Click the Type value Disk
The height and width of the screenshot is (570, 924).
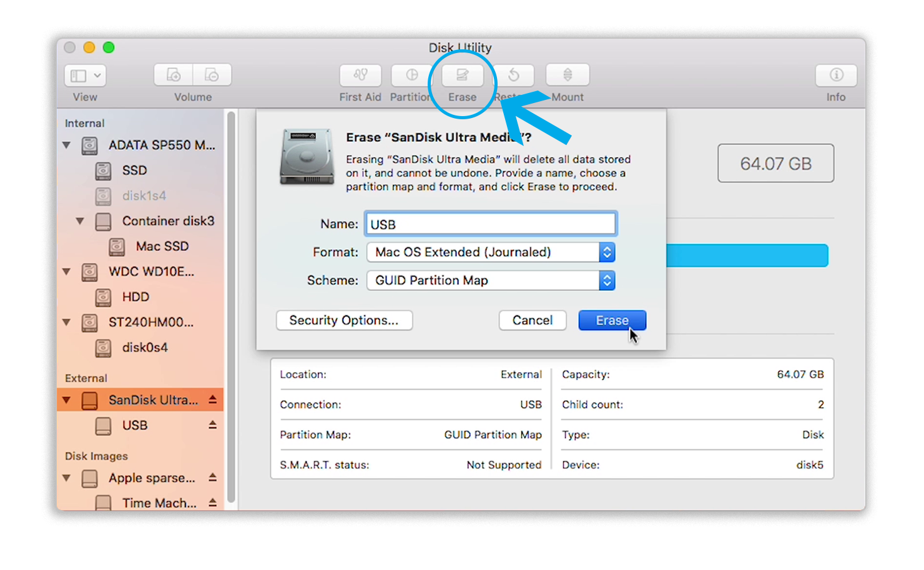pos(813,435)
